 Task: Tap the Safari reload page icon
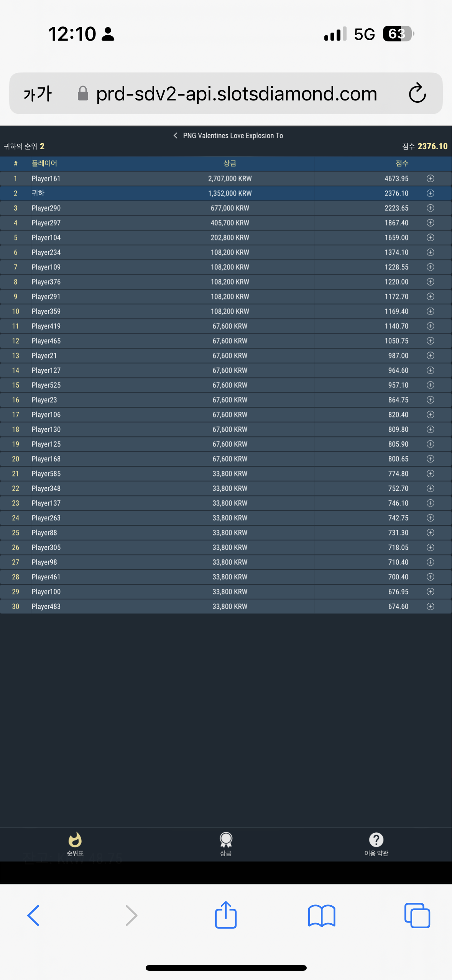coord(417,93)
